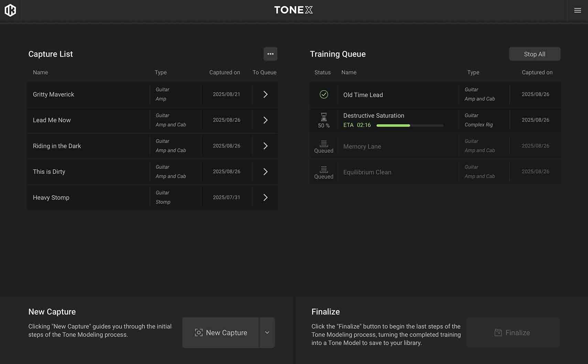Open Capture List options ellipsis menu
This screenshot has height=364, width=588.
(270, 54)
